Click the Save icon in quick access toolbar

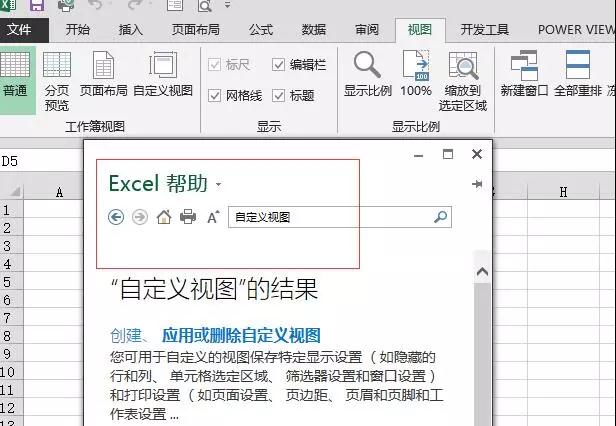click(37, 5)
